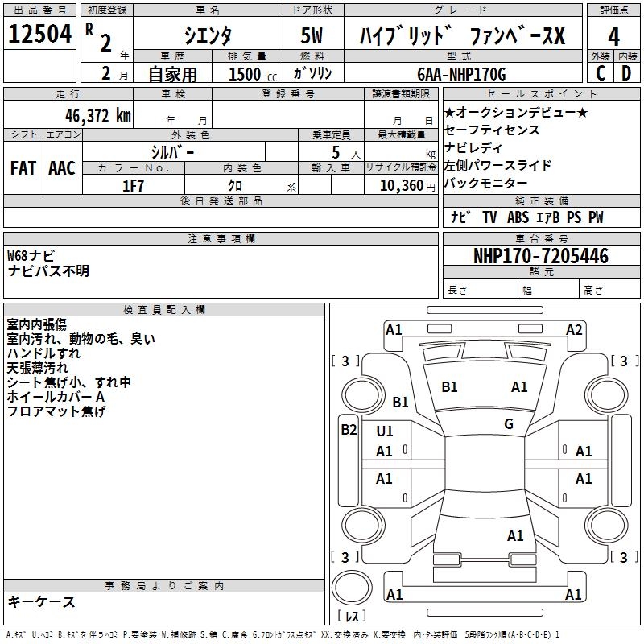Click the バックモニター sales point

tap(486, 183)
